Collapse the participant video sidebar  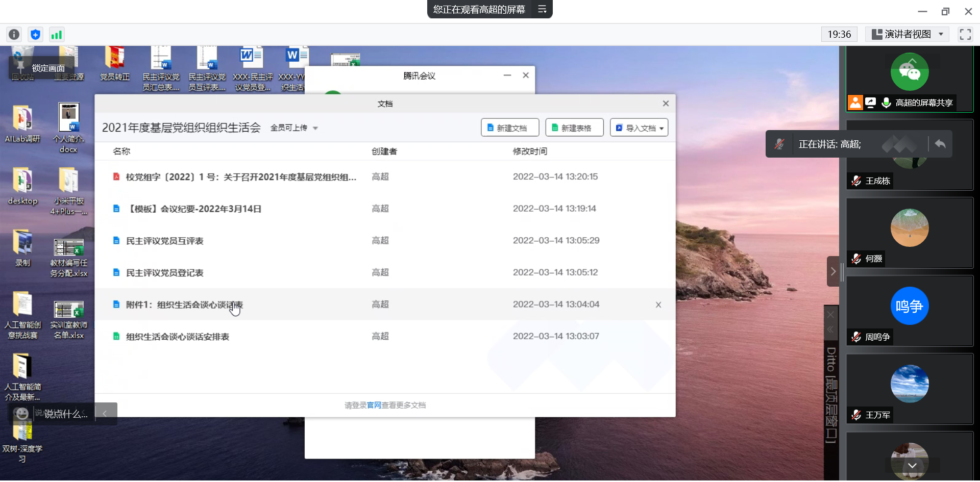832,271
